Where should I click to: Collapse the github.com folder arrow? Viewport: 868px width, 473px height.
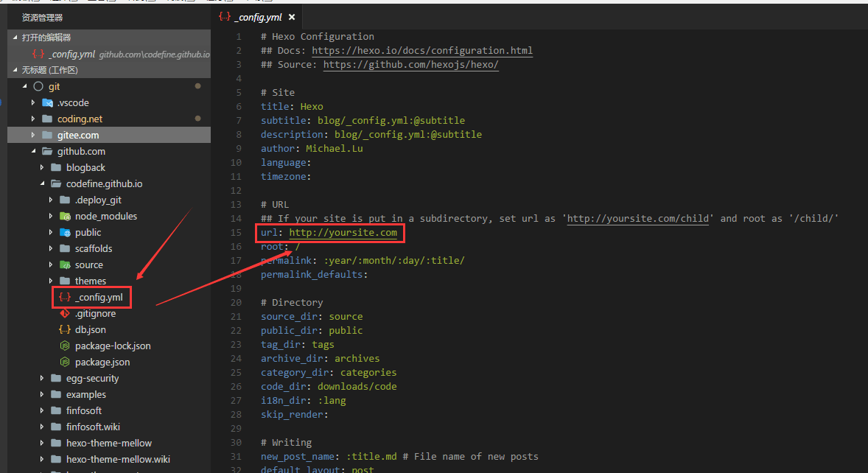point(33,152)
